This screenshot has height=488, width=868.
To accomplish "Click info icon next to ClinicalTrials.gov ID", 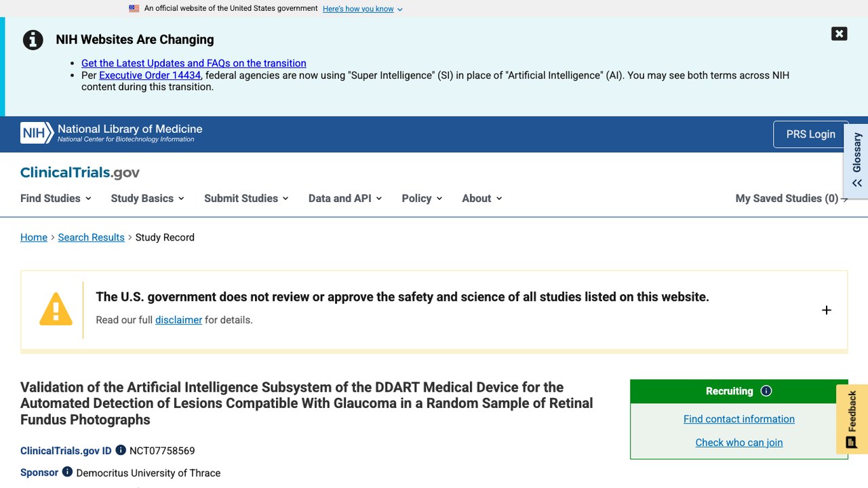I will (x=121, y=450).
